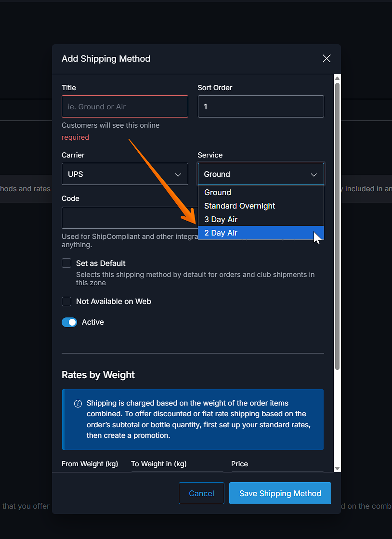This screenshot has width=392, height=539.
Task: Click the dialog's vertical scrollbar thumb
Action: (x=338, y=226)
